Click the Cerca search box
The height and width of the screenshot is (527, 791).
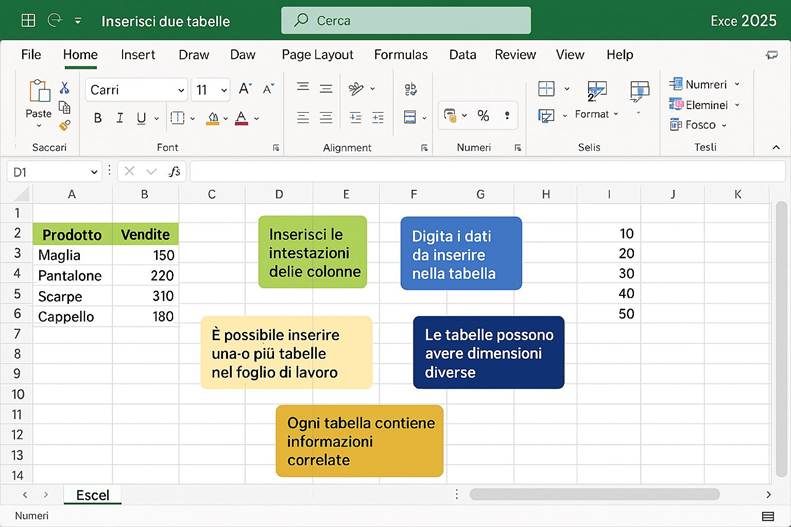(406, 21)
